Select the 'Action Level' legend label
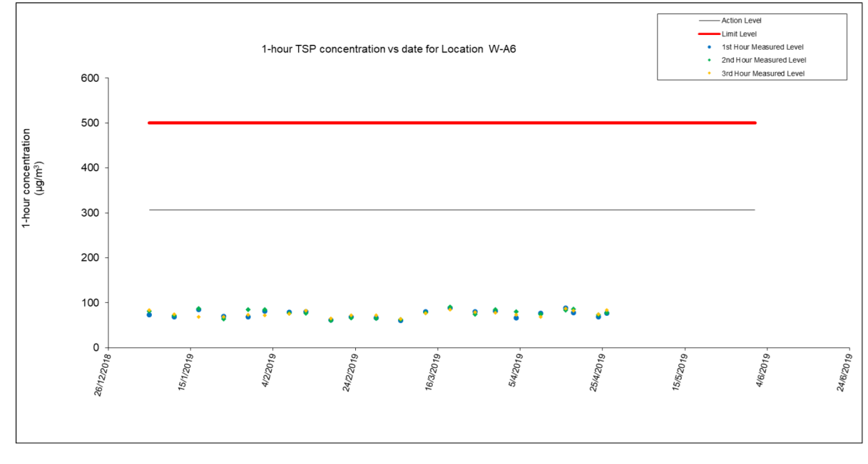868x464 pixels. 741,21
